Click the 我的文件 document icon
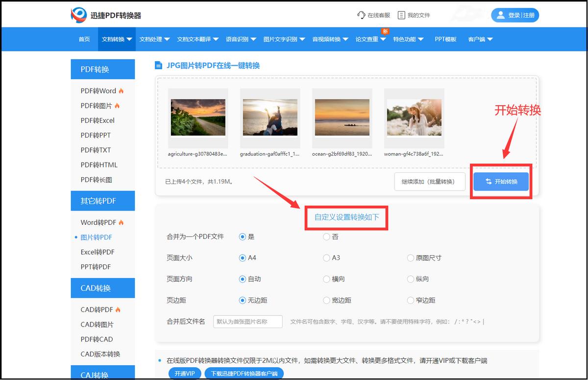Image resolution: width=588 pixels, height=380 pixels. (401, 15)
